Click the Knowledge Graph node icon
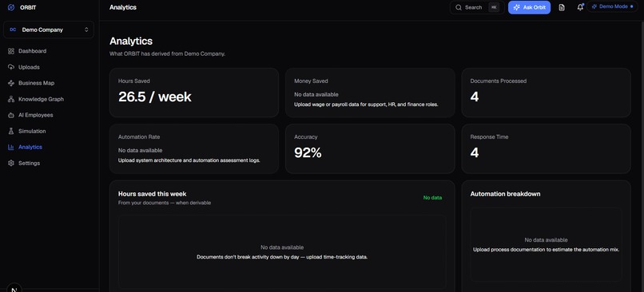 tap(11, 99)
